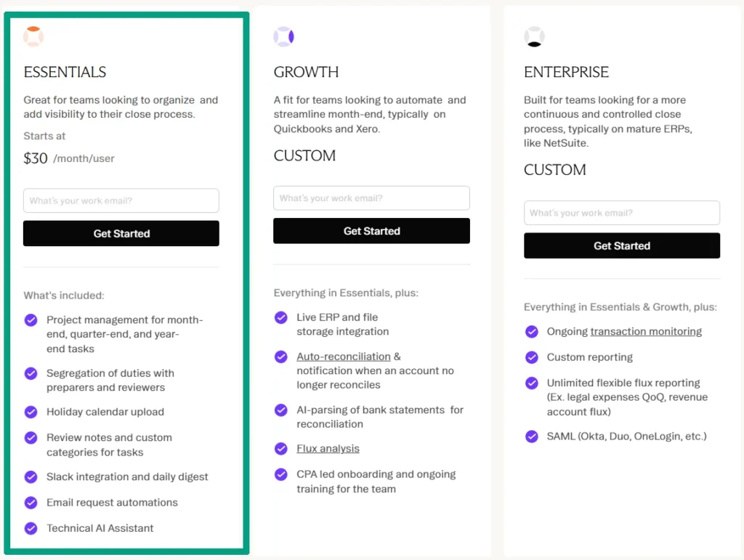
Task: Click the checkmark beside SAML (Okta, Duo, OneLogin, etc.)
Action: (532, 437)
